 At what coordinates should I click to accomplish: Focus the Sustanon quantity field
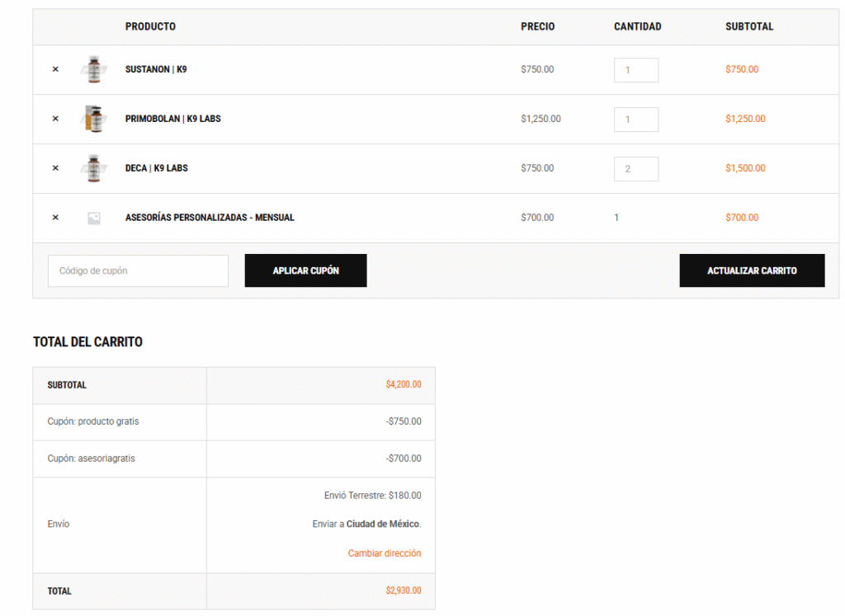point(635,70)
